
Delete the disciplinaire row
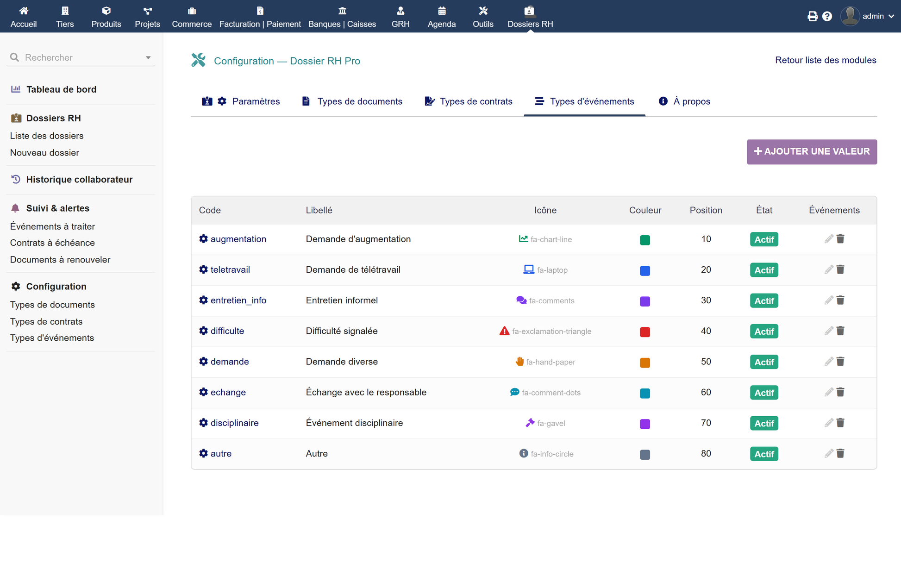(x=840, y=423)
